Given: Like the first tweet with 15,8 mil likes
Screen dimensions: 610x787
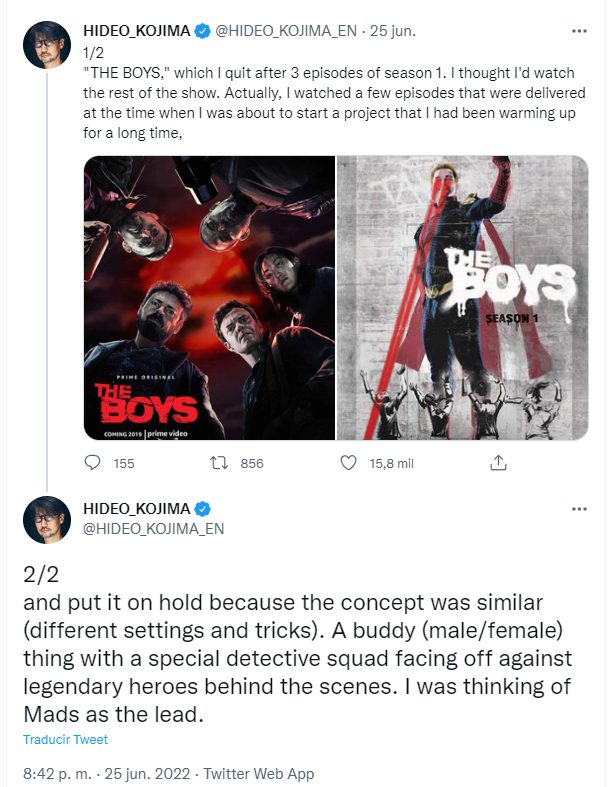Looking at the screenshot, I should coord(349,463).
